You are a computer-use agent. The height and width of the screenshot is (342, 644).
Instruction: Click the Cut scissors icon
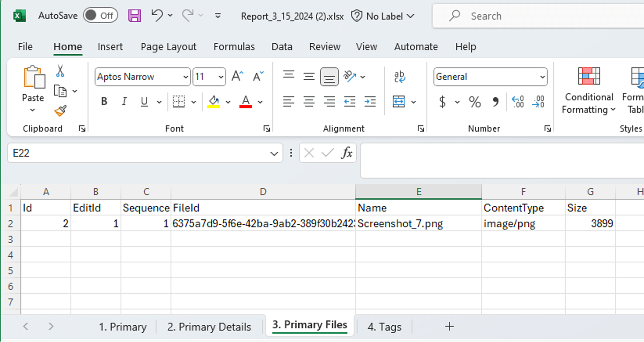click(60, 71)
